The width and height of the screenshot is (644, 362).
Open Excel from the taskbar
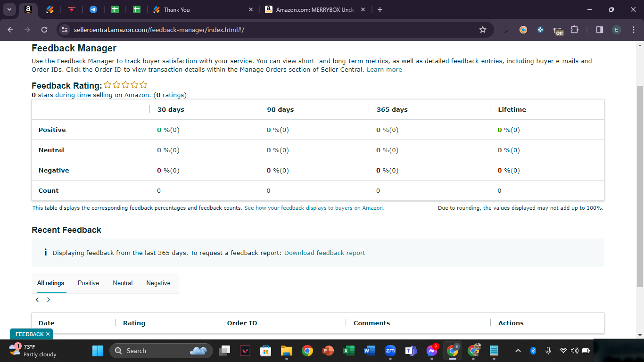349,351
